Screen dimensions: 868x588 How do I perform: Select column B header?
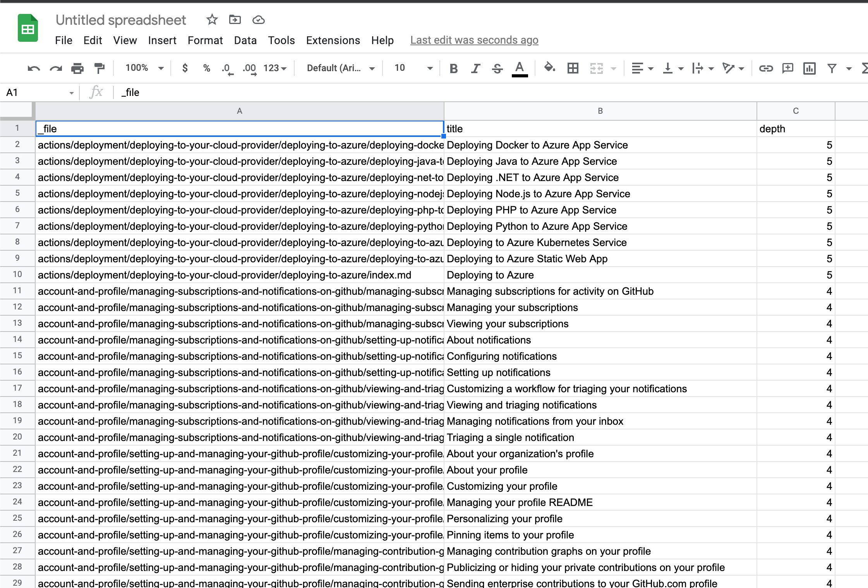(600, 111)
